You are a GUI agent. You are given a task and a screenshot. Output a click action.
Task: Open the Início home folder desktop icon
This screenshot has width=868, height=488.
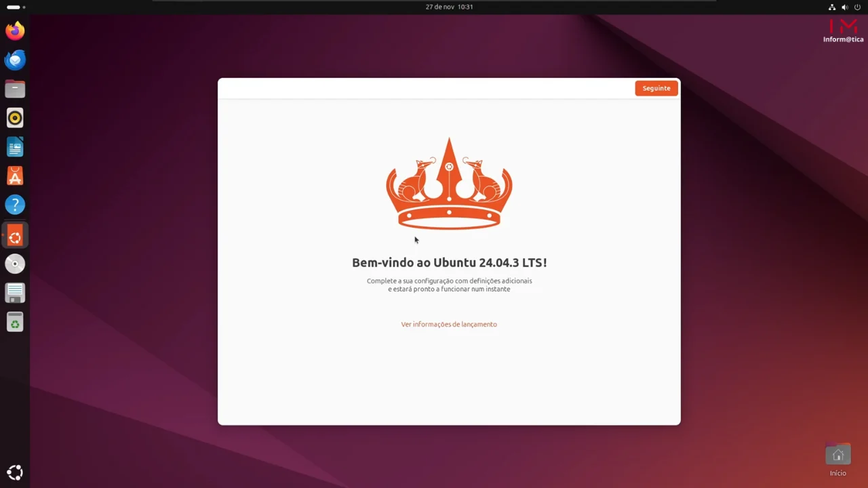(838, 460)
